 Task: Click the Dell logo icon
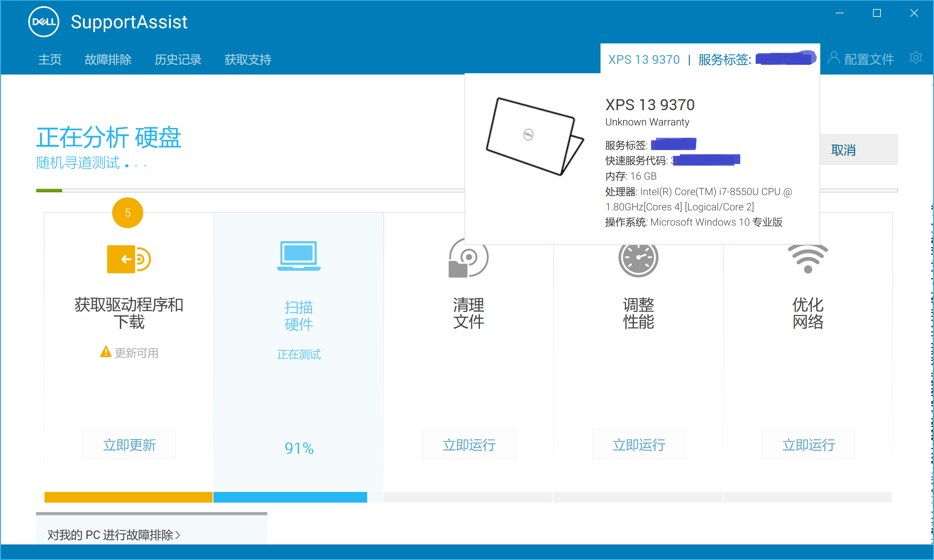click(44, 22)
